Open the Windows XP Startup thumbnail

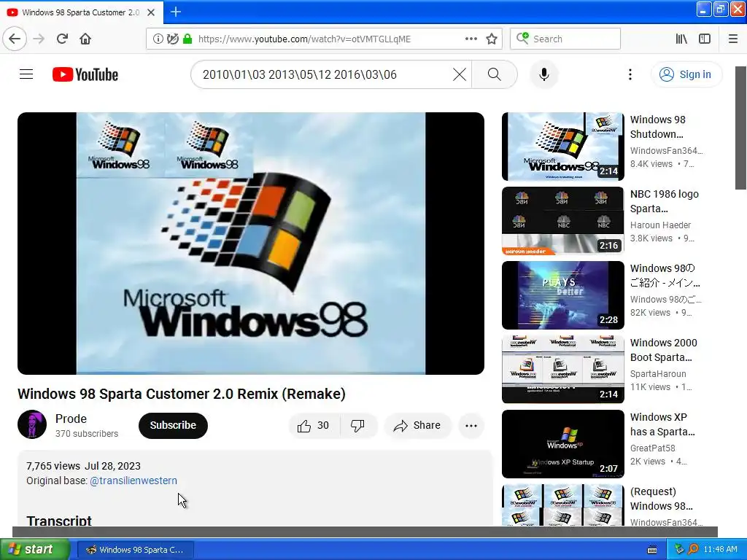coord(562,444)
